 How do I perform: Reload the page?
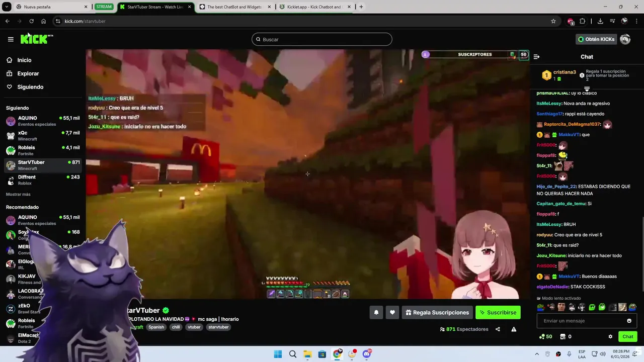click(31, 21)
